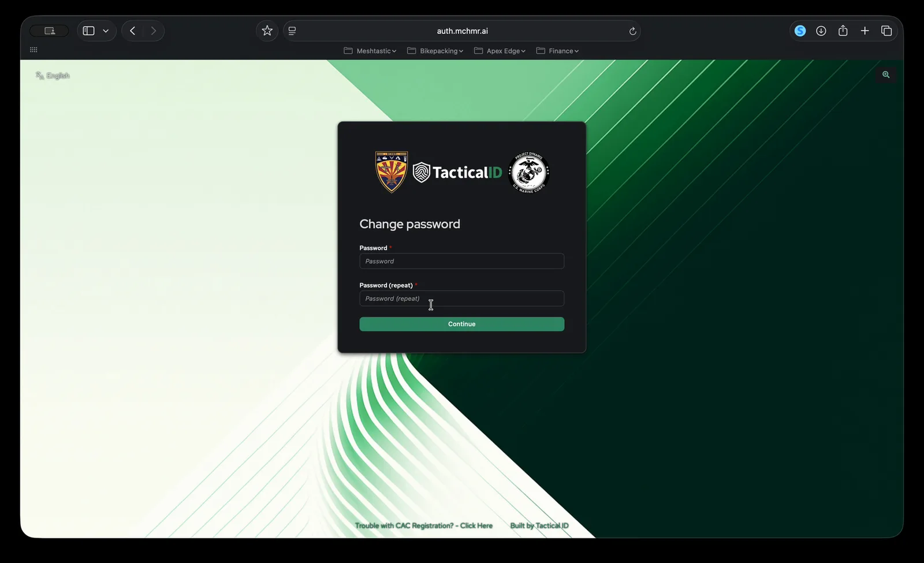Open the English language selector

coord(53,76)
